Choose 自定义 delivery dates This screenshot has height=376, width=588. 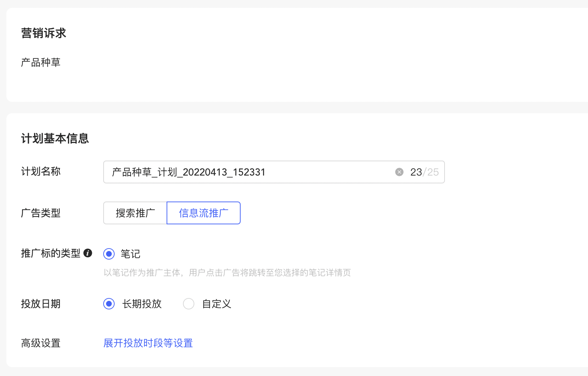click(189, 304)
